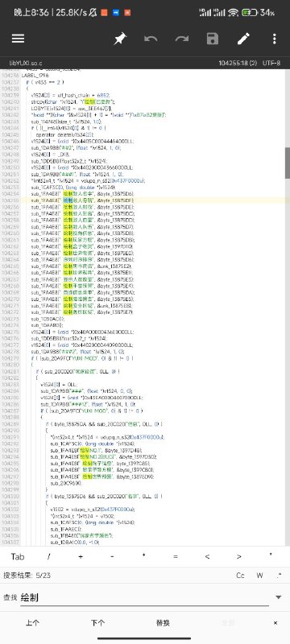Insert slash from the symbol row
Viewport: 290px width, 644px height.
tap(49, 557)
